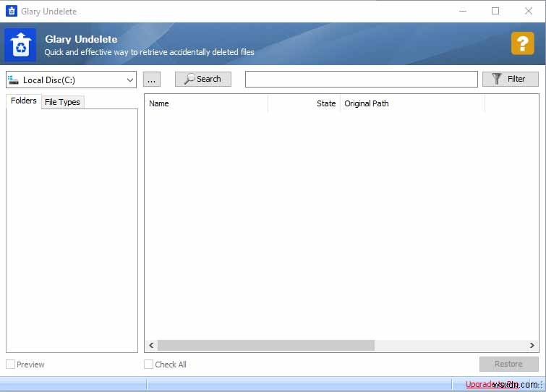This screenshot has height=392, width=546.
Task: Browse locations with the ellipsis button
Action: (x=151, y=80)
